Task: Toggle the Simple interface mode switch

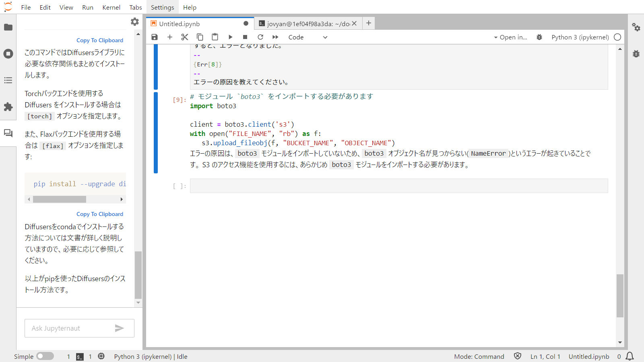Action: tap(45, 356)
